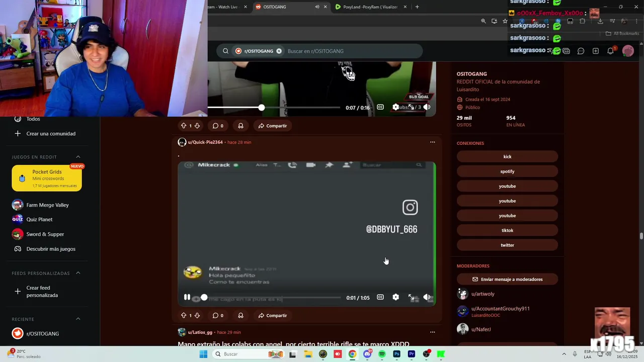Show hidden system tray icons
644x362 pixels.
563,354
